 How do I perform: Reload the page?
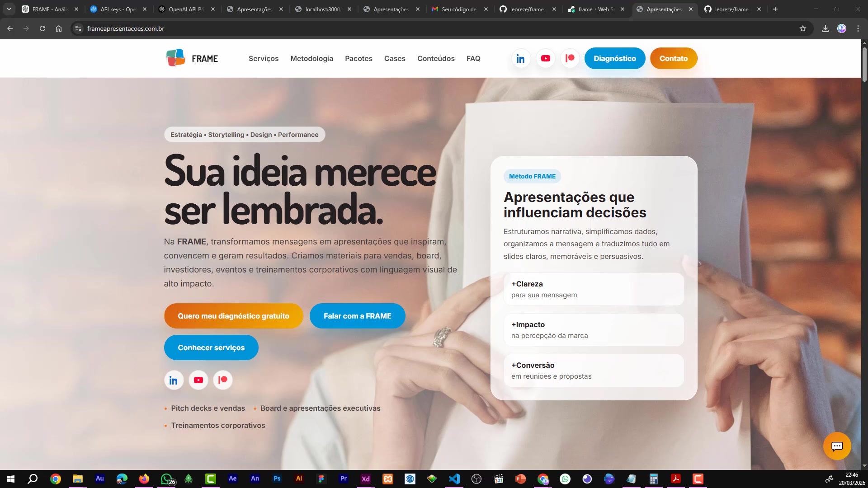click(x=42, y=28)
